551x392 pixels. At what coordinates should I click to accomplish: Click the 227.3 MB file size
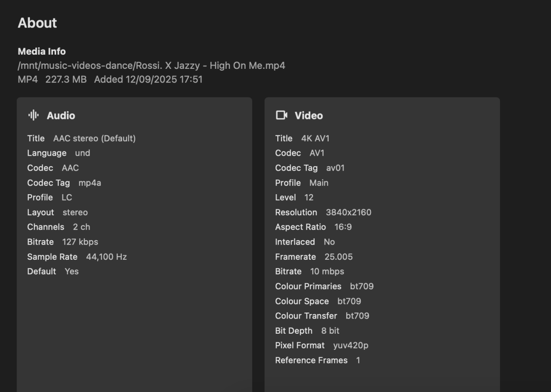coord(66,79)
